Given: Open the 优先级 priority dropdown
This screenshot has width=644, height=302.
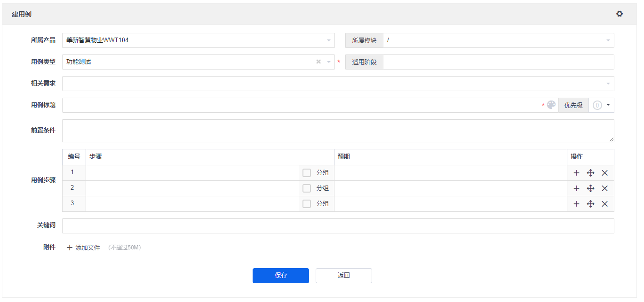Looking at the screenshot, I should tap(602, 105).
